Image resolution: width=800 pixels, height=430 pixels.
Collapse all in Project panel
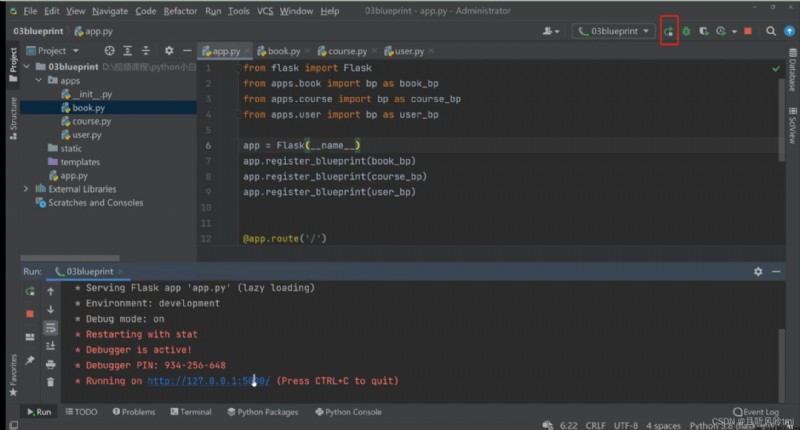(x=146, y=50)
